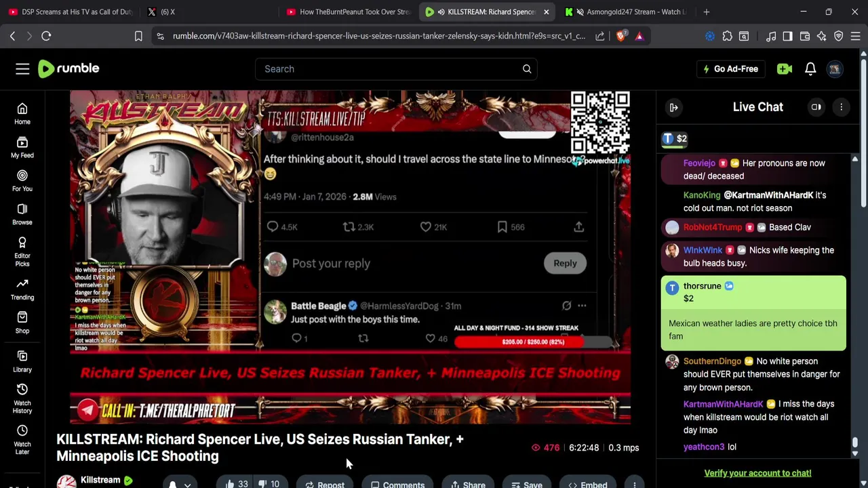Bookmark this page in the address bar
This screenshot has width=868, height=488.
[138, 36]
